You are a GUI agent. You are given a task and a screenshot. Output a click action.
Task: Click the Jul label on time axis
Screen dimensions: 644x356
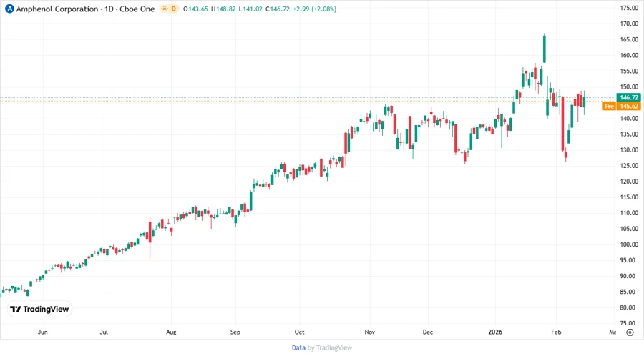click(x=104, y=332)
